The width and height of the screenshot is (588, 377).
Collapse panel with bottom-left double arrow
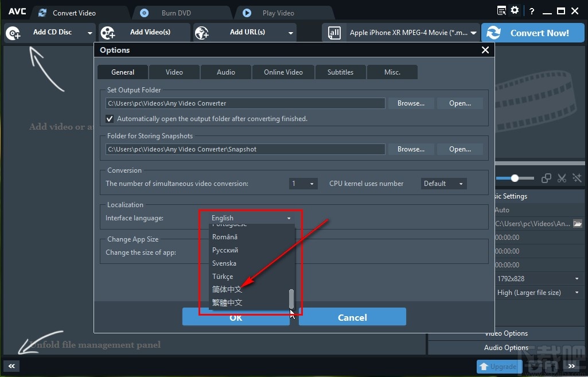coord(12,366)
